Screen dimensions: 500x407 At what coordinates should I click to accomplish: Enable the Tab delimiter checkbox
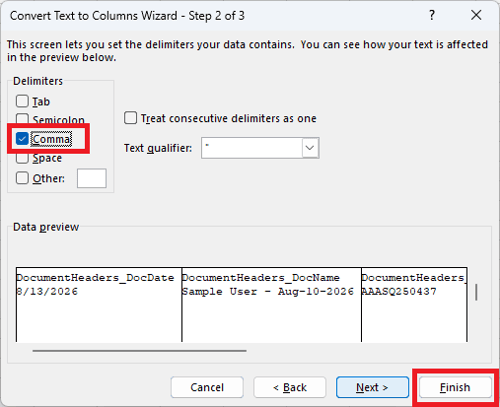point(22,101)
